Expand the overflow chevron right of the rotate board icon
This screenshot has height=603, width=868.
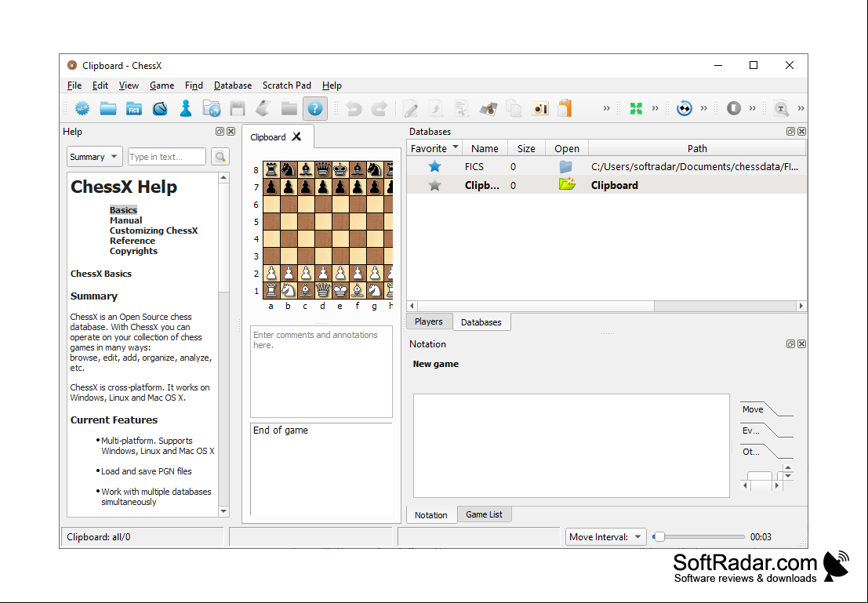[703, 108]
